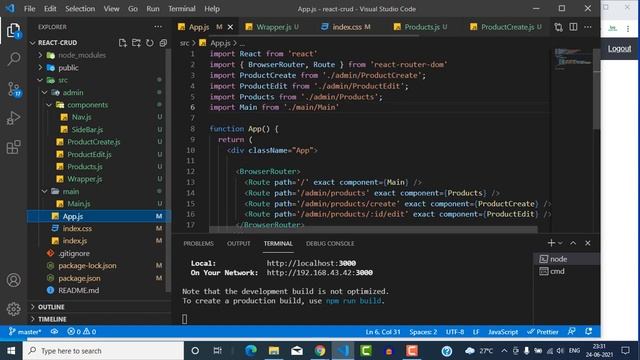Split the editor to the right
Screen dimensions: 640x360
(573, 27)
